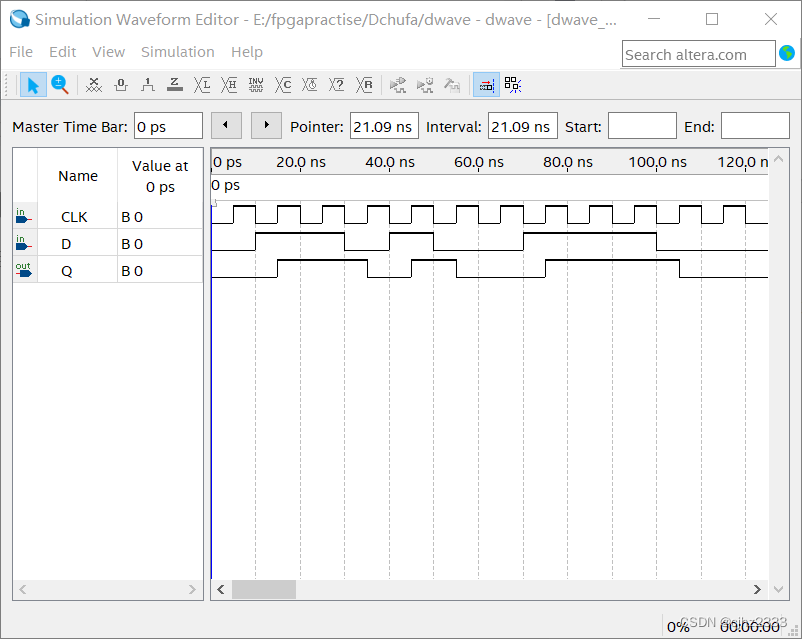
Task: Invert the selected waveform (INV)
Action: (256, 85)
